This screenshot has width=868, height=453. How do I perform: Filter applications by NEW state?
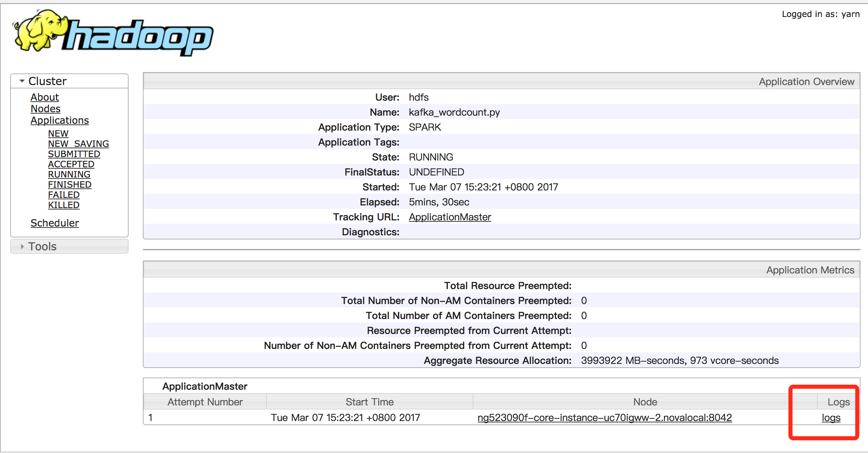tap(58, 134)
